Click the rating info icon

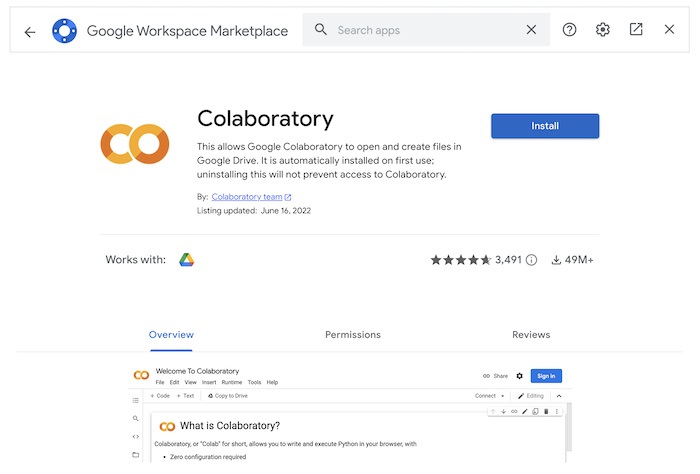tap(531, 260)
